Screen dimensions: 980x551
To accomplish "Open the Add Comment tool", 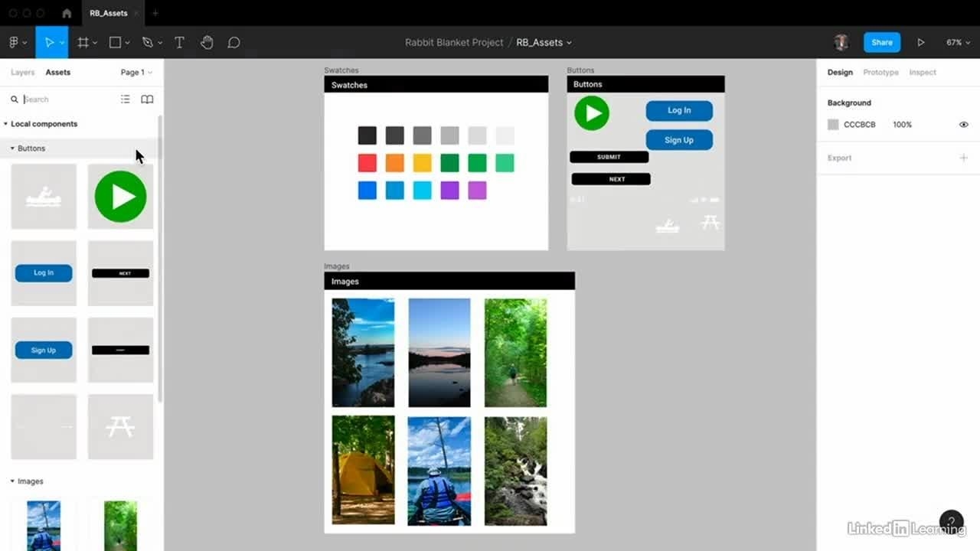I will 234,43.
